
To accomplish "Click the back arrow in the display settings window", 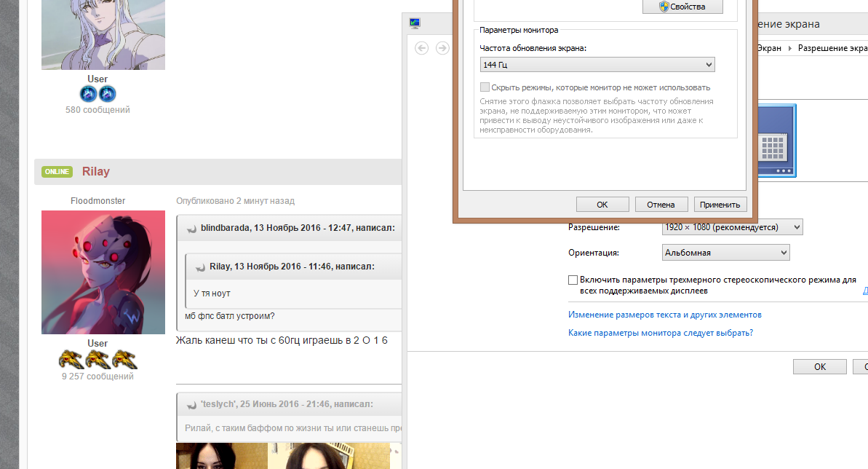I will (421, 48).
